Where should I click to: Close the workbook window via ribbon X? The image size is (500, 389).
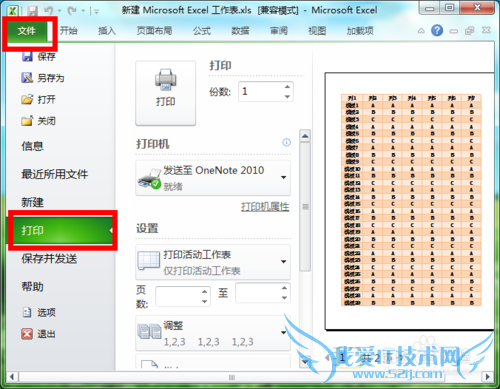(486, 30)
